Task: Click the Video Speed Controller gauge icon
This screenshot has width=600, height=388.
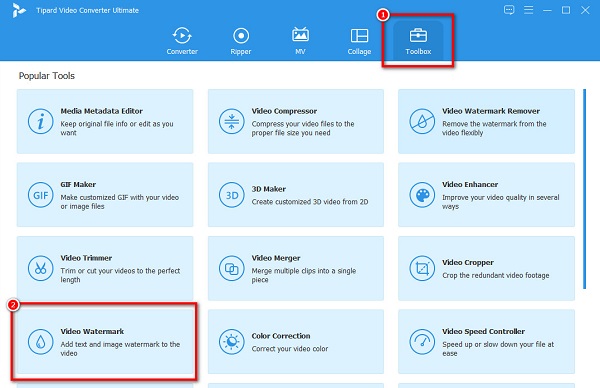Action: (x=422, y=342)
